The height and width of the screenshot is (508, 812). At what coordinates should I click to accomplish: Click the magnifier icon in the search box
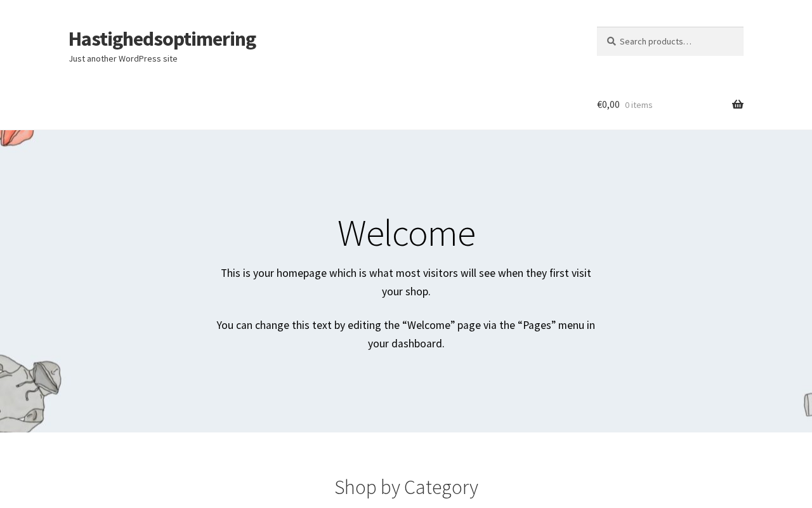coord(611,41)
